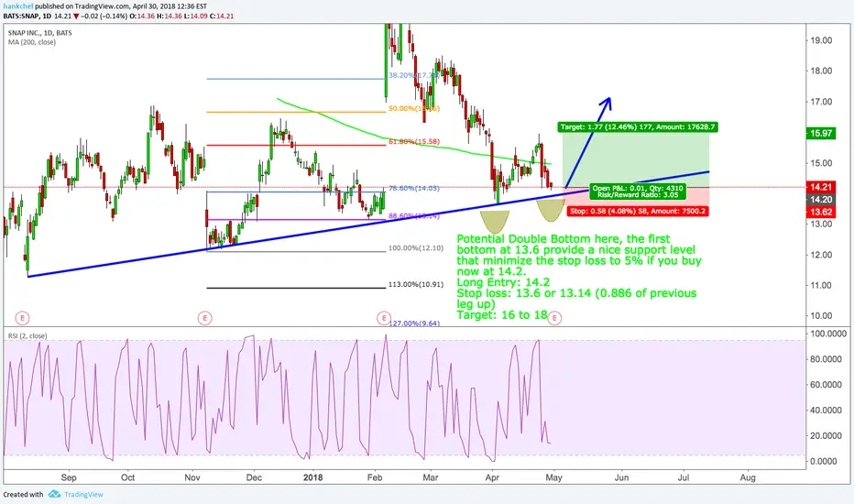Open the TradingView link beside Created with
This screenshot has height=504, width=854.
point(83,495)
